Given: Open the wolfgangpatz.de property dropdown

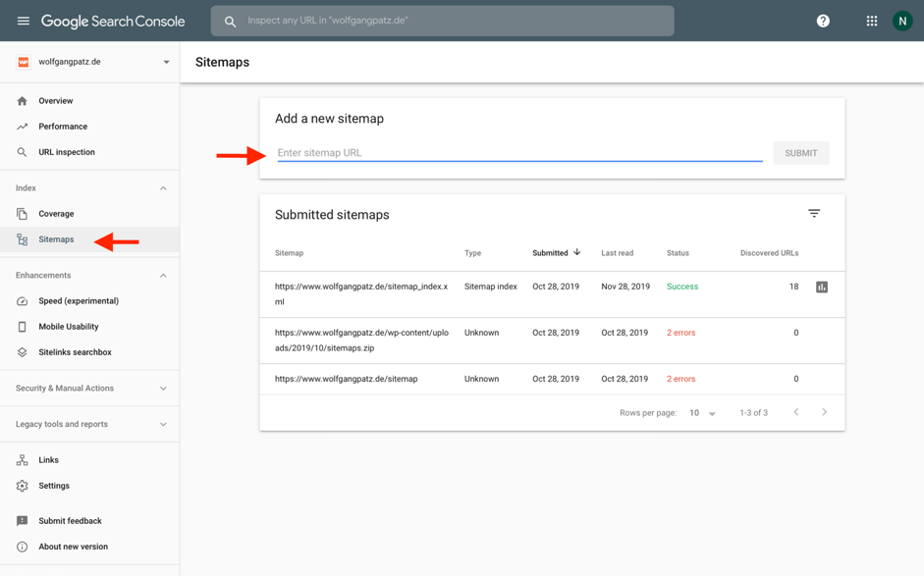Looking at the screenshot, I should 166,62.
